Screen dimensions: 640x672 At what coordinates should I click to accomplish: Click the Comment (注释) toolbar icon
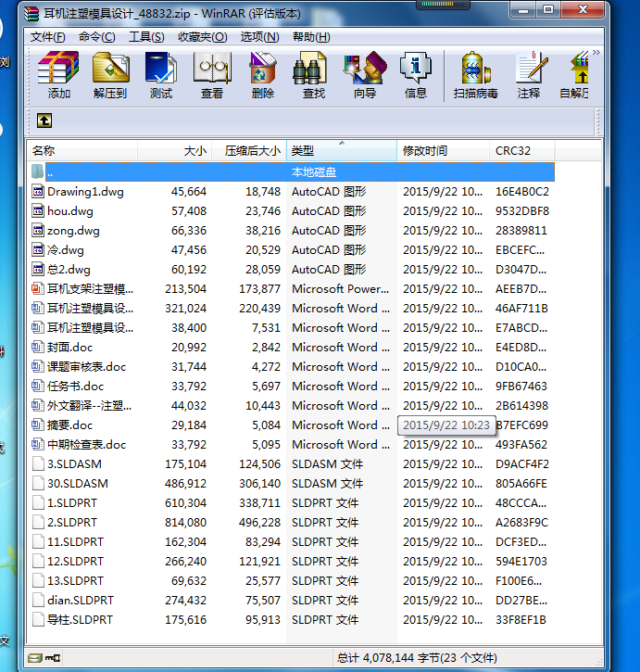coord(532,68)
